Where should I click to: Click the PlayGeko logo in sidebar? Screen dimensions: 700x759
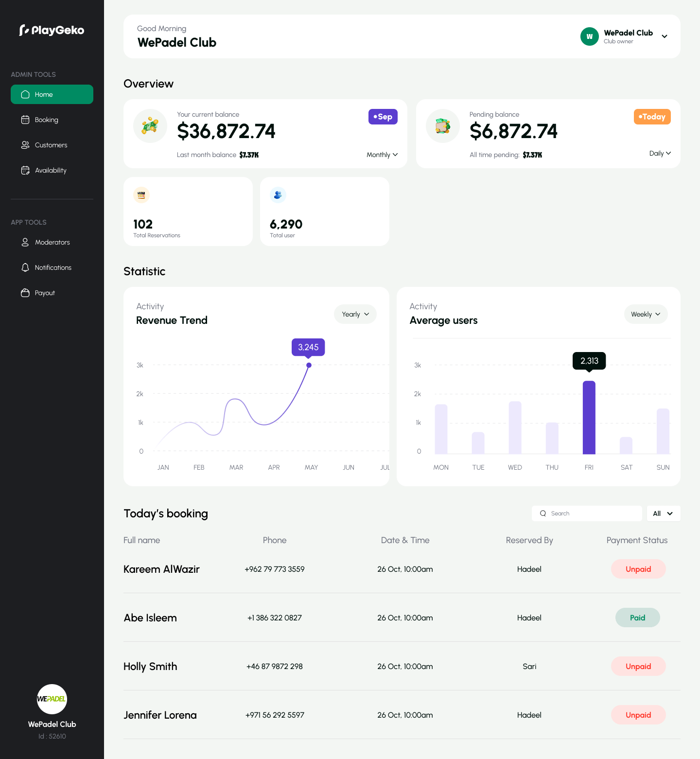coord(52,30)
